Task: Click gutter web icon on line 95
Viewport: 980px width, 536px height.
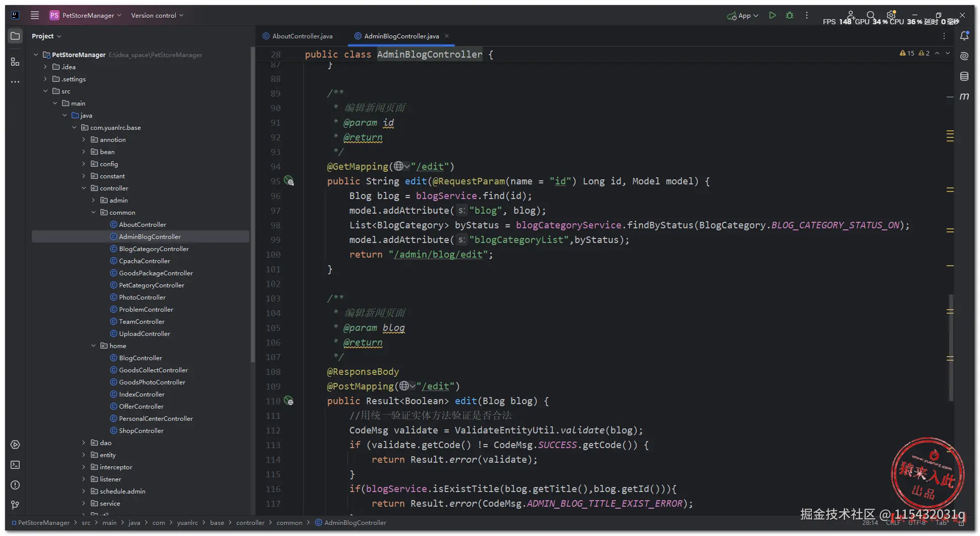Action: click(289, 181)
